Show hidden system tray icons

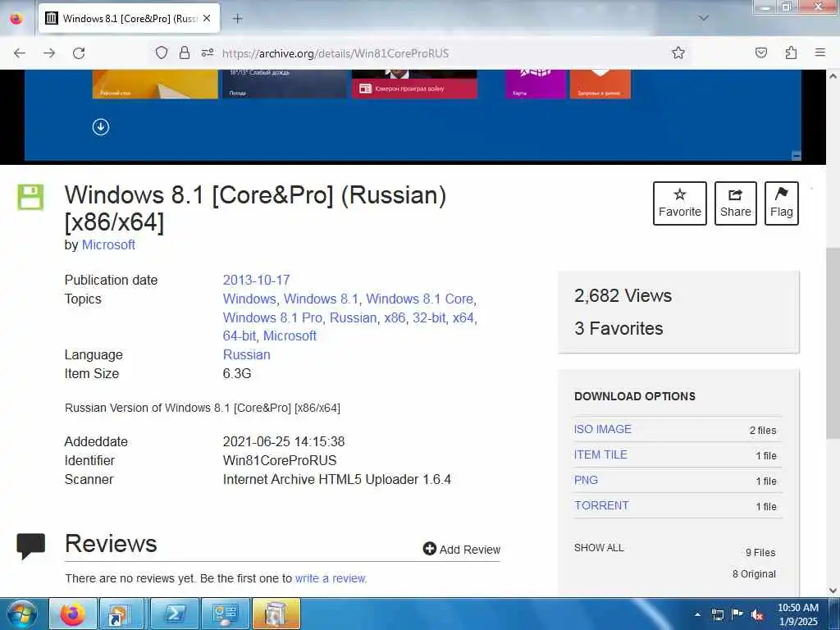pyautogui.click(x=697, y=614)
